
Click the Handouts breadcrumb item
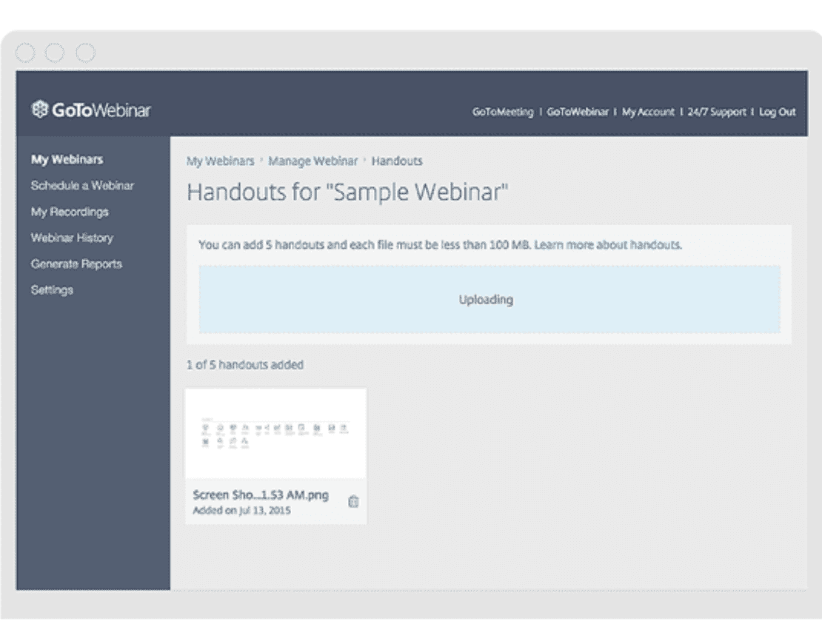click(397, 161)
